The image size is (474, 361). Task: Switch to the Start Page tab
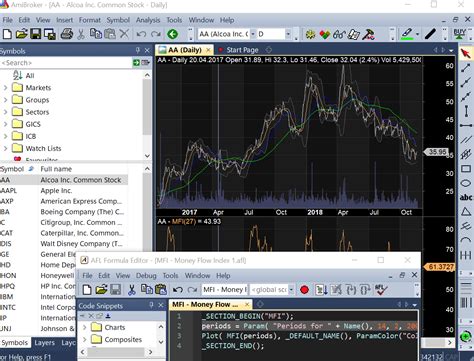242,50
